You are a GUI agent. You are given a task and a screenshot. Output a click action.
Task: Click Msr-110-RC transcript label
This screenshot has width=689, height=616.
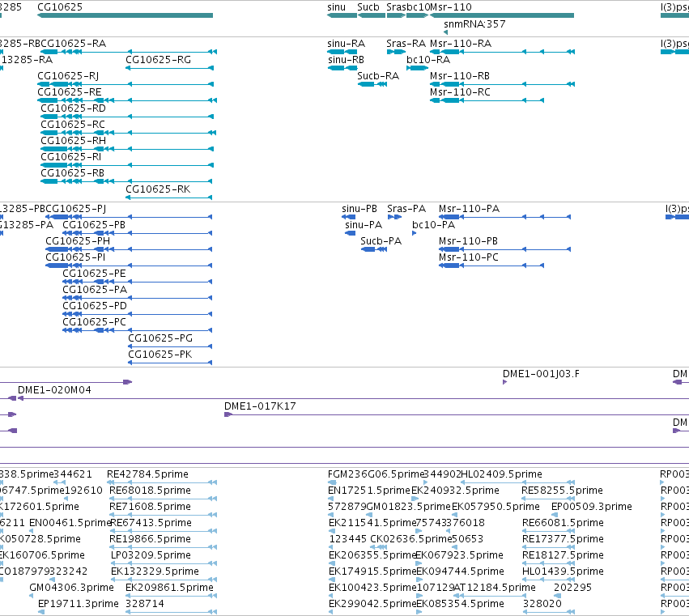point(460,92)
